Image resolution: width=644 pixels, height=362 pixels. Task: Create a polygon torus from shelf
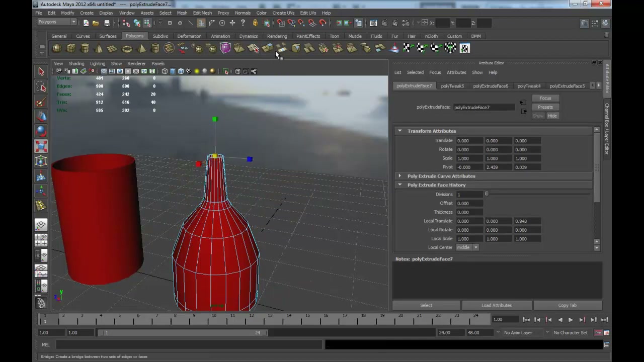pyautogui.click(x=127, y=48)
